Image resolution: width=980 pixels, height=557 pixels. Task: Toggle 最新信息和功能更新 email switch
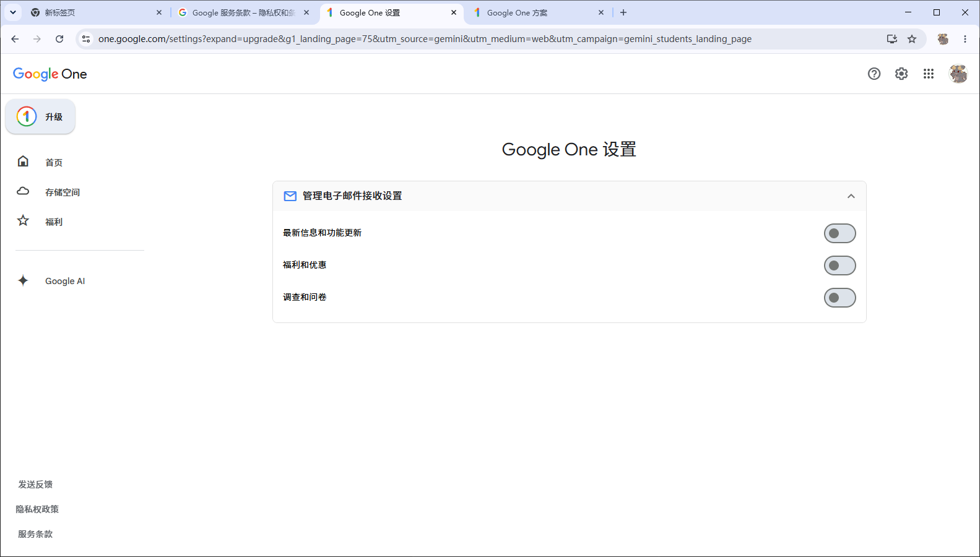coord(840,233)
